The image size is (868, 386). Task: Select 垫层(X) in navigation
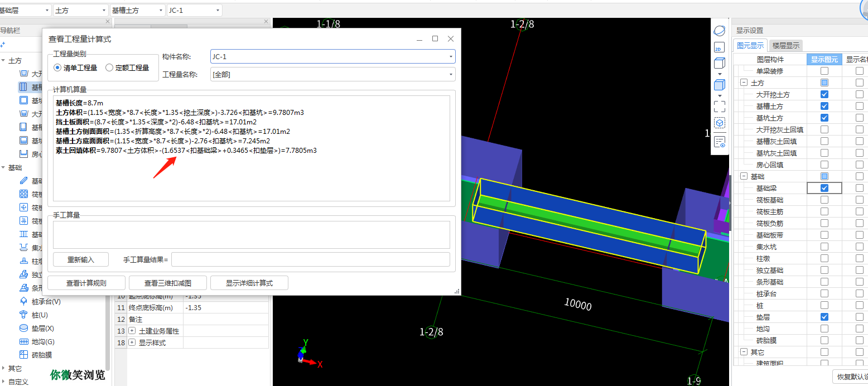click(x=42, y=328)
